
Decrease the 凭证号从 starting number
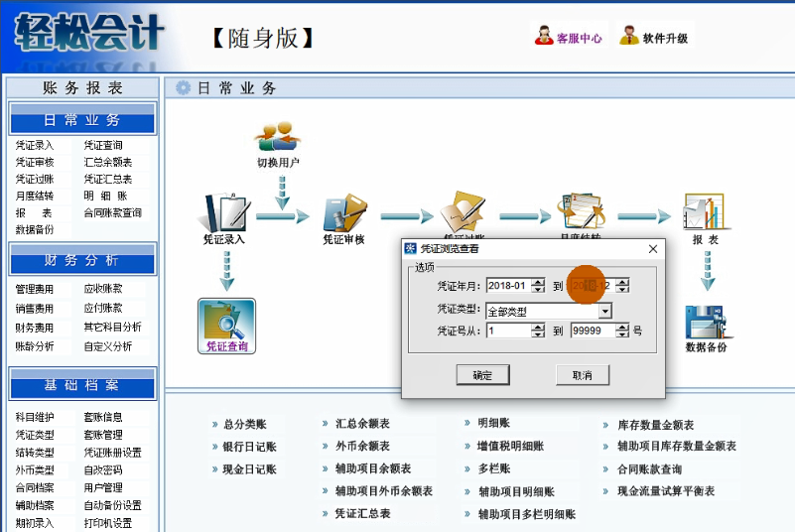(x=539, y=333)
